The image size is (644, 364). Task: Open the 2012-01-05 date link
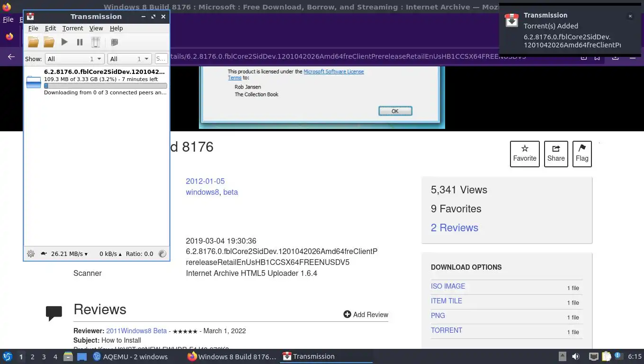205,181
